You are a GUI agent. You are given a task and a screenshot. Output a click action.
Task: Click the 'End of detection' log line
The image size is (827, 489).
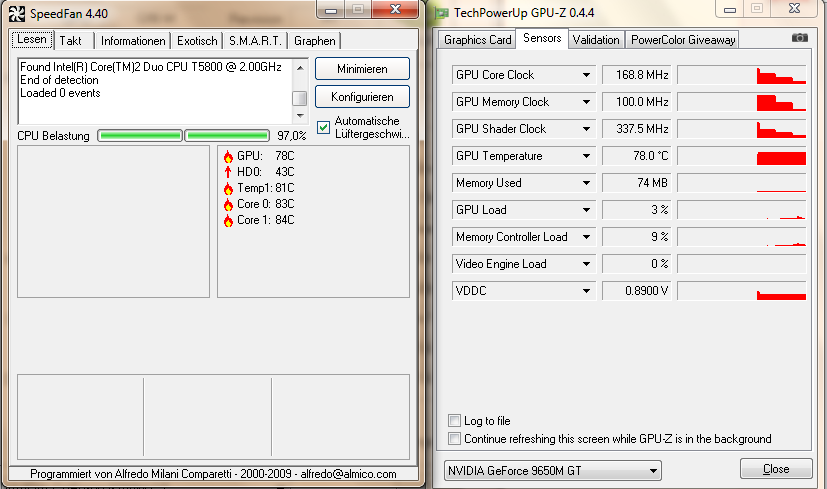[59, 80]
